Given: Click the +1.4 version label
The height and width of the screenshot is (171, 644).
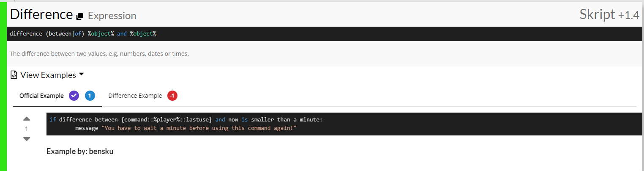Looking at the screenshot, I should pyautogui.click(x=629, y=16).
